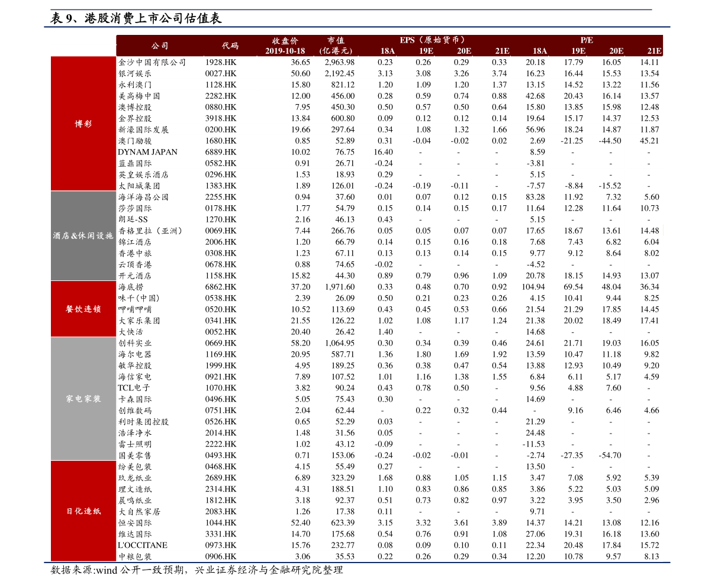Select company name "敏华控股"

[135, 366]
